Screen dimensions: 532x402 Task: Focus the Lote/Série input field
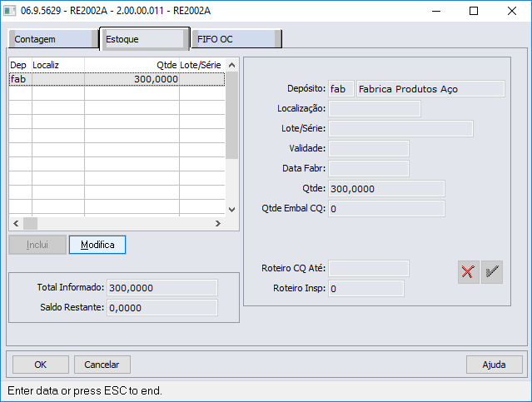pos(400,128)
